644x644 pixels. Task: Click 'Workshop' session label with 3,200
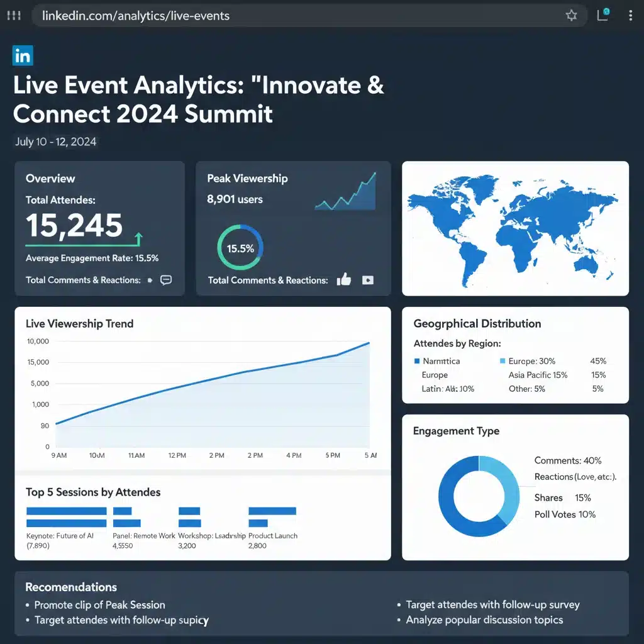pyautogui.click(x=211, y=536)
